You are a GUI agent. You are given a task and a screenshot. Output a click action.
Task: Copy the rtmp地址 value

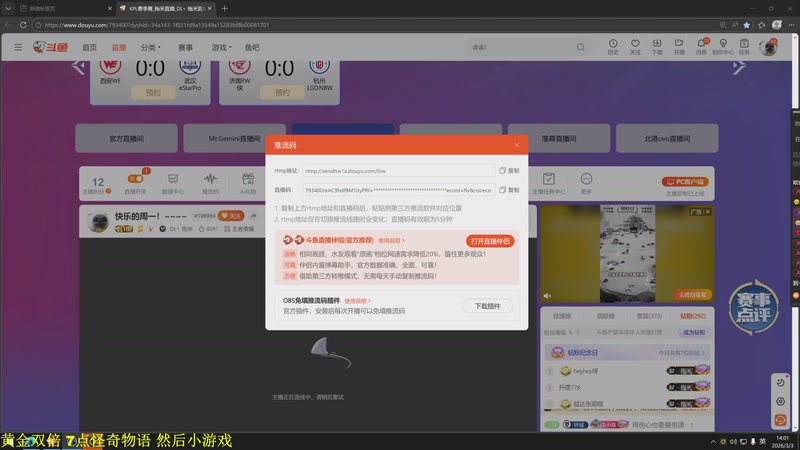point(509,170)
